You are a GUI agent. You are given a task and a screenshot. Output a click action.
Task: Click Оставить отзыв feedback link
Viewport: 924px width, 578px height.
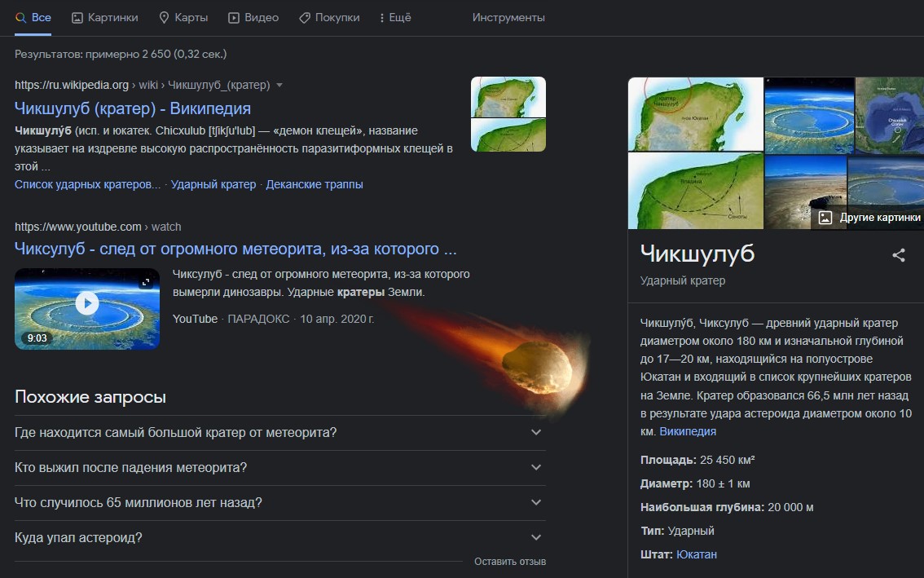tap(510, 562)
